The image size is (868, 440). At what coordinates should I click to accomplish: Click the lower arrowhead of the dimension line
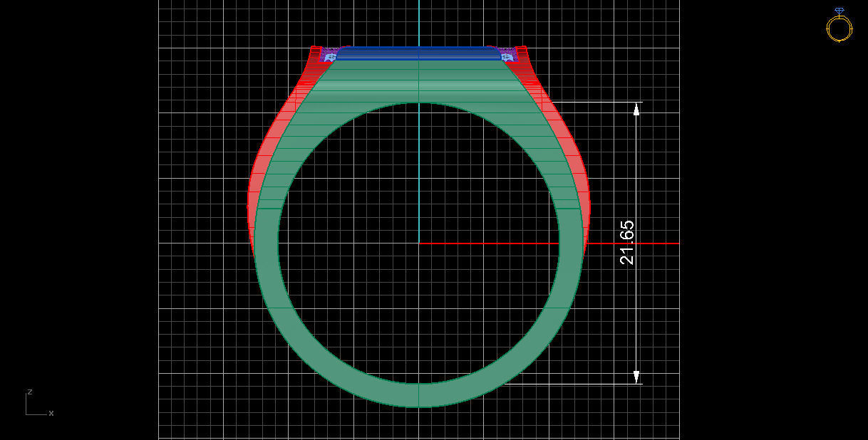coord(636,377)
